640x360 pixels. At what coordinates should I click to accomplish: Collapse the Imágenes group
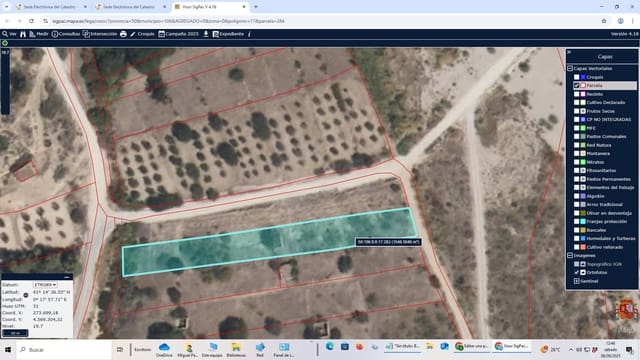click(570, 256)
